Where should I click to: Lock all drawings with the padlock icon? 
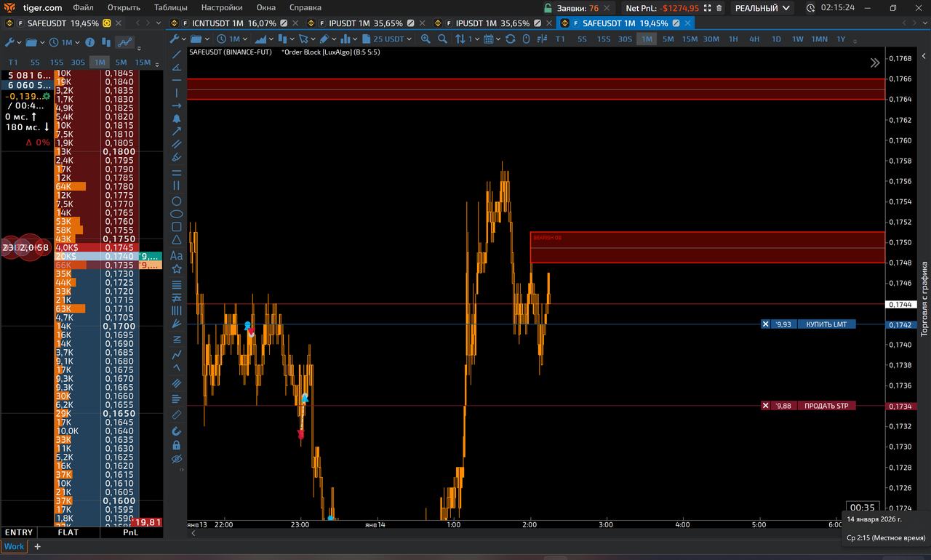(x=176, y=445)
